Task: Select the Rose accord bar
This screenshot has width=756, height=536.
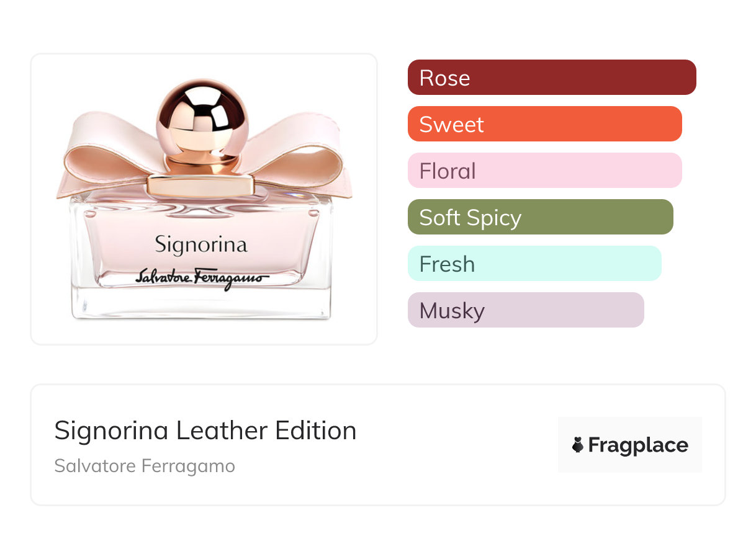Action: 551,78
